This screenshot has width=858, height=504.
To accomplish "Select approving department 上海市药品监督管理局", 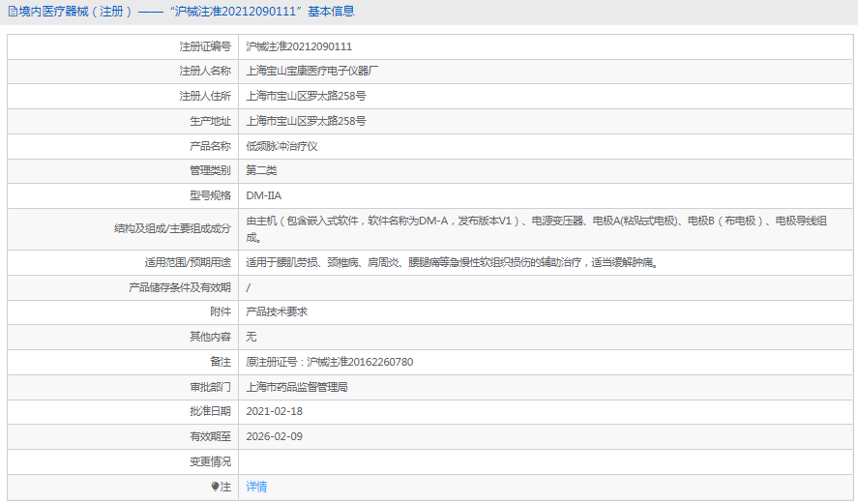I will (297, 388).
